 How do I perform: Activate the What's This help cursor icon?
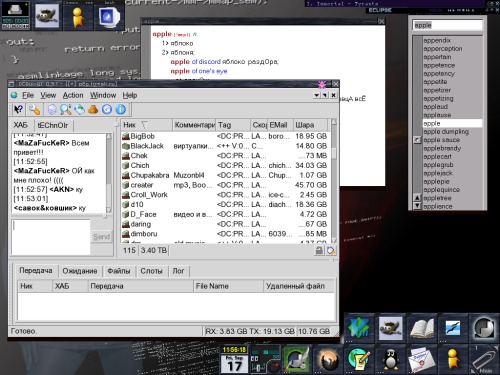pos(18,109)
